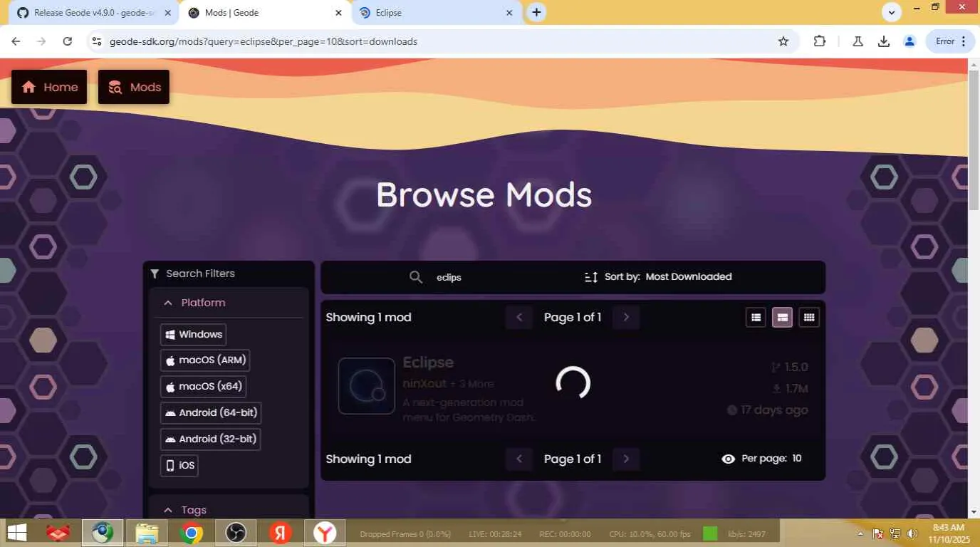Open File Explorer from the taskbar
The height and width of the screenshot is (547, 980).
(147, 533)
